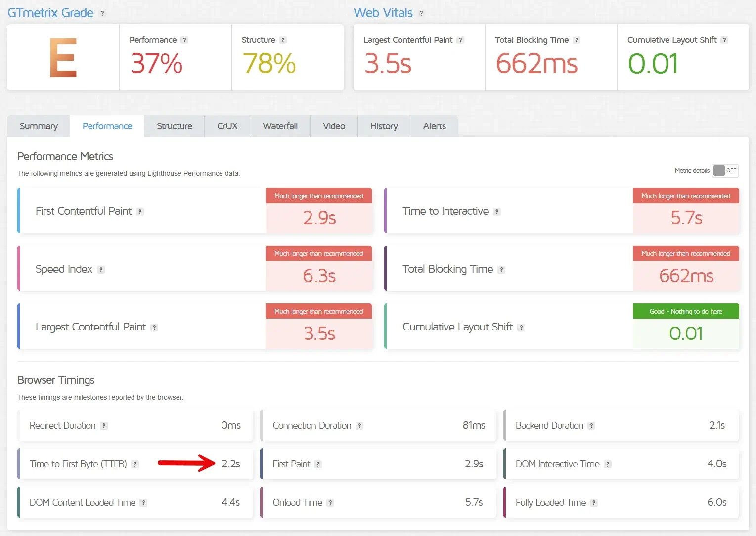The image size is (756, 536).
Task: Select the Structure tab
Action: pyautogui.click(x=175, y=126)
